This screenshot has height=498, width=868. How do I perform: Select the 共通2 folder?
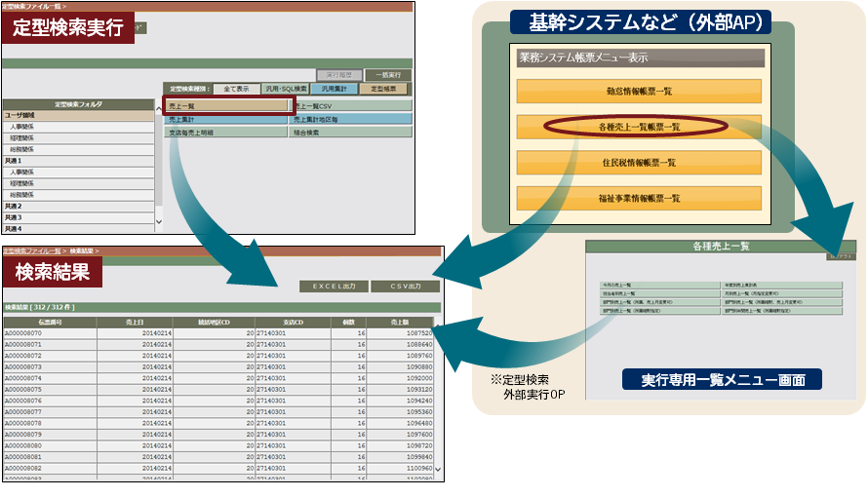pos(78,206)
